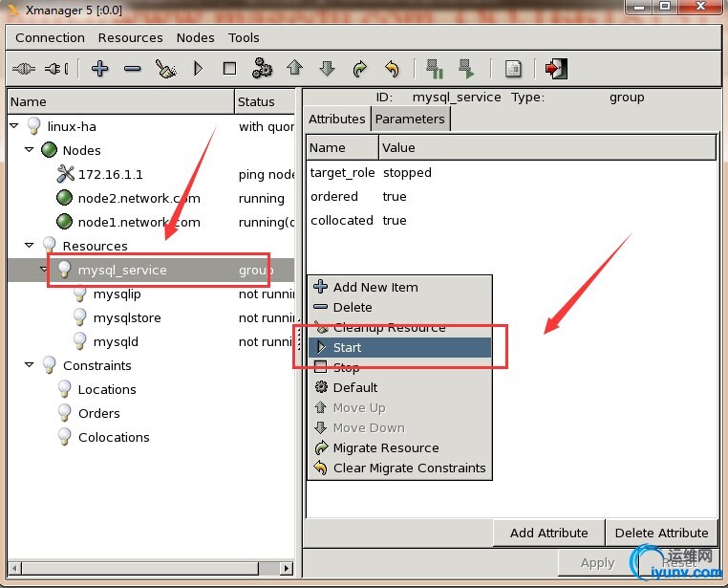Screen dimensions: 728x588
Task: Collapse the mysql_service group branch
Action: [x=44, y=269]
